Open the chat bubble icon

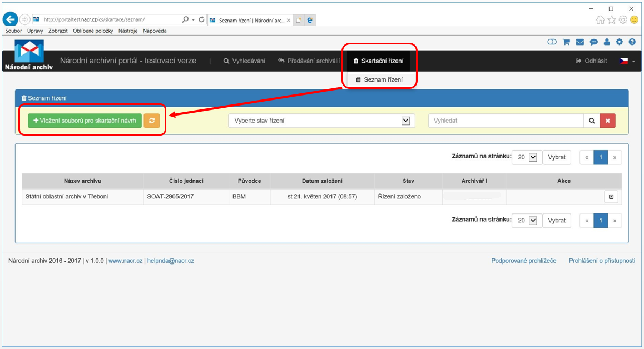[x=593, y=42]
